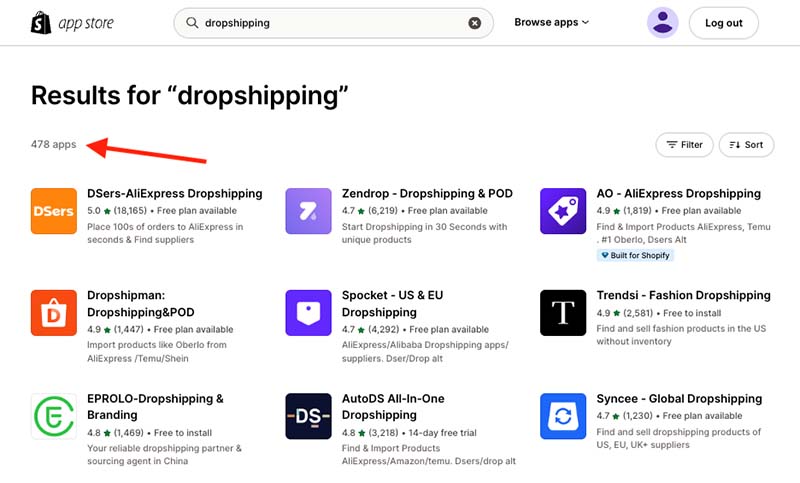Click the Shopify app store logo
This screenshot has height=483, width=800.
(72, 23)
